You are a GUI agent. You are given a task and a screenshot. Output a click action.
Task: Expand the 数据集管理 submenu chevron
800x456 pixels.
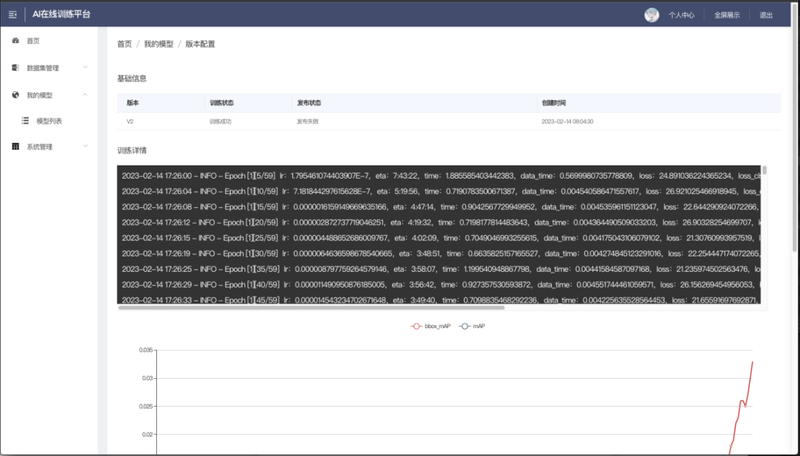point(85,67)
